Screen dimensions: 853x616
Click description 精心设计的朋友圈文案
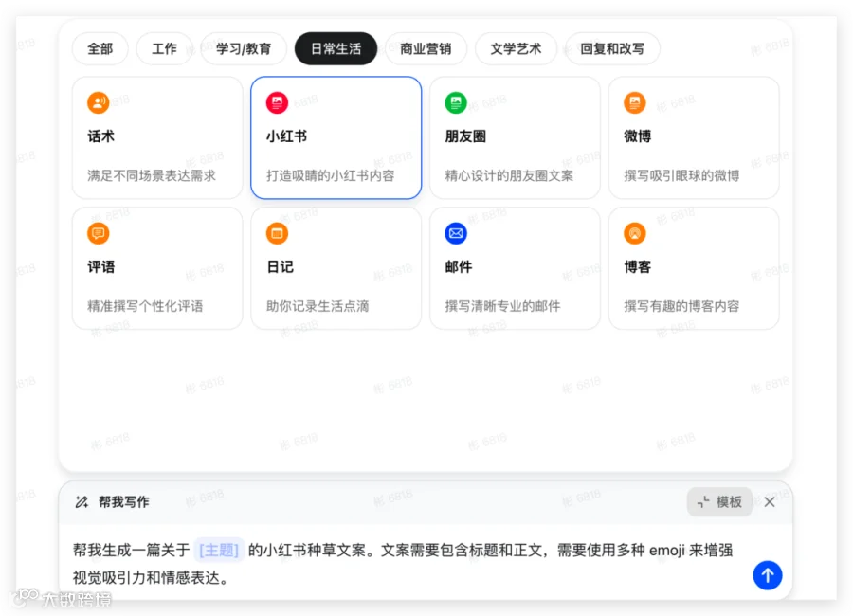[x=509, y=175]
